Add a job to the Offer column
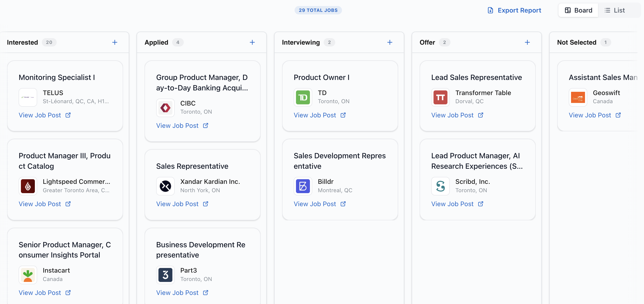 [x=527, y=42]
